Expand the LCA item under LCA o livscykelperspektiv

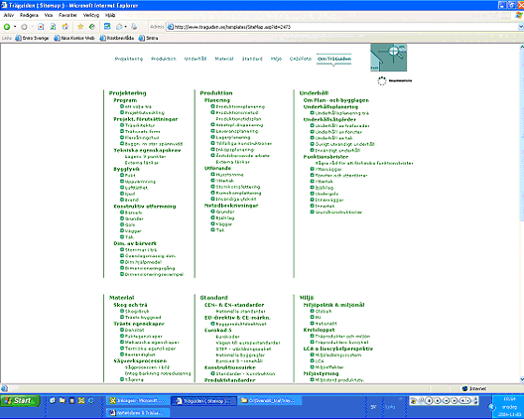[x=313, y=361]
